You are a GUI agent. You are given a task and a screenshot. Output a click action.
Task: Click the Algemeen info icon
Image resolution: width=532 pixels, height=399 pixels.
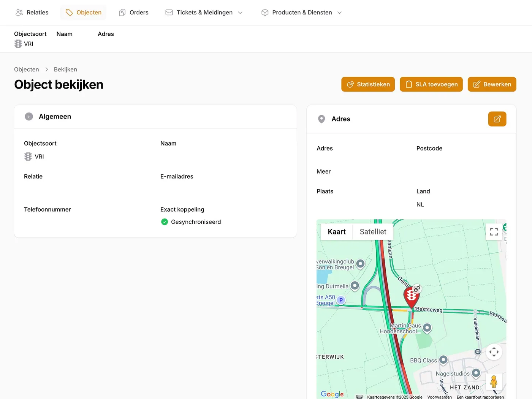coord(29,117)
